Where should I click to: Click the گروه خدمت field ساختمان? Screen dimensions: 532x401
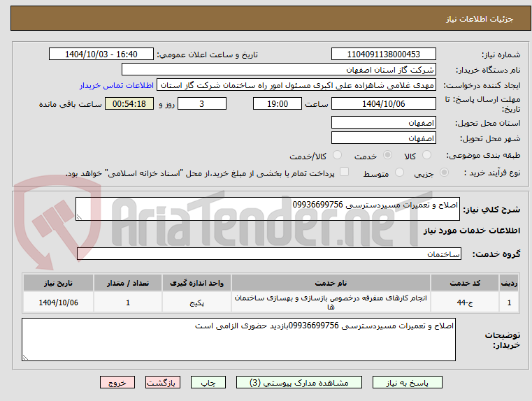268,254
